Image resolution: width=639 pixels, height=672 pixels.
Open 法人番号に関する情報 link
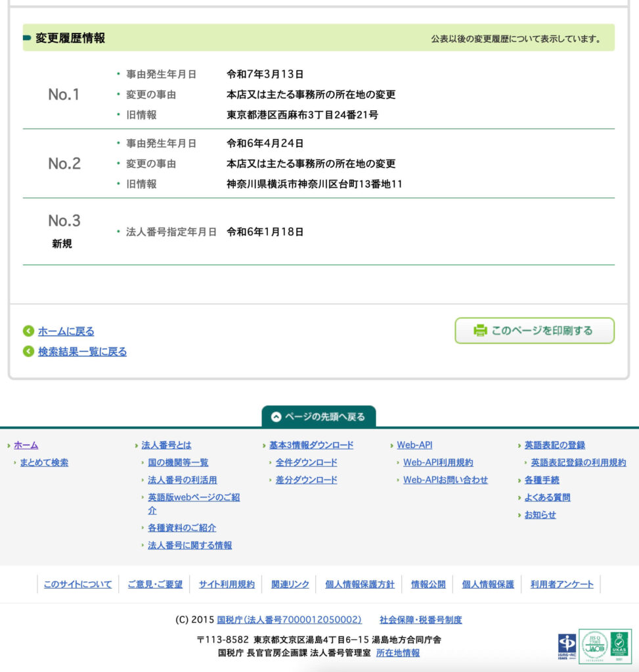click(190, 545)
